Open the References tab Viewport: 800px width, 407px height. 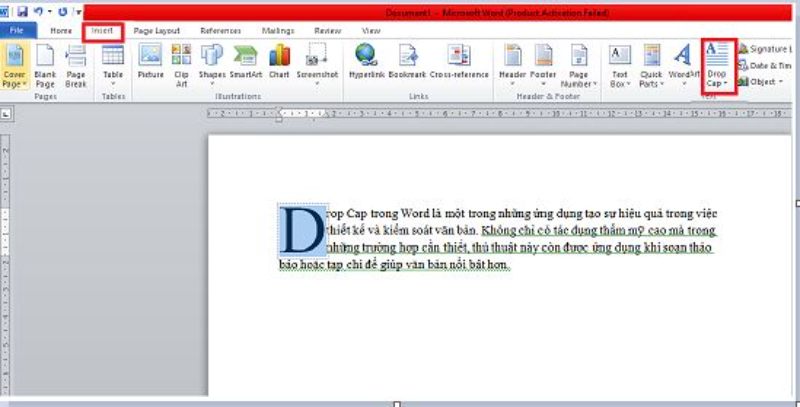220,31
